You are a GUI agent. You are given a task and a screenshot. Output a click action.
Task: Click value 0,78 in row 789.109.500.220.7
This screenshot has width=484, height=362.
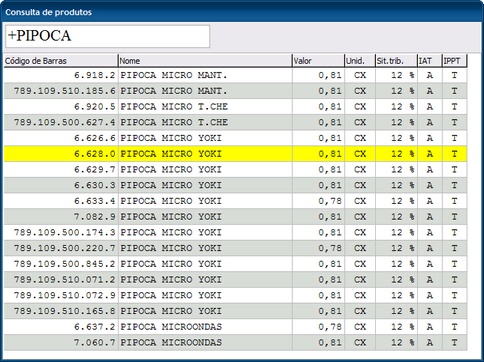coord(330,248)
